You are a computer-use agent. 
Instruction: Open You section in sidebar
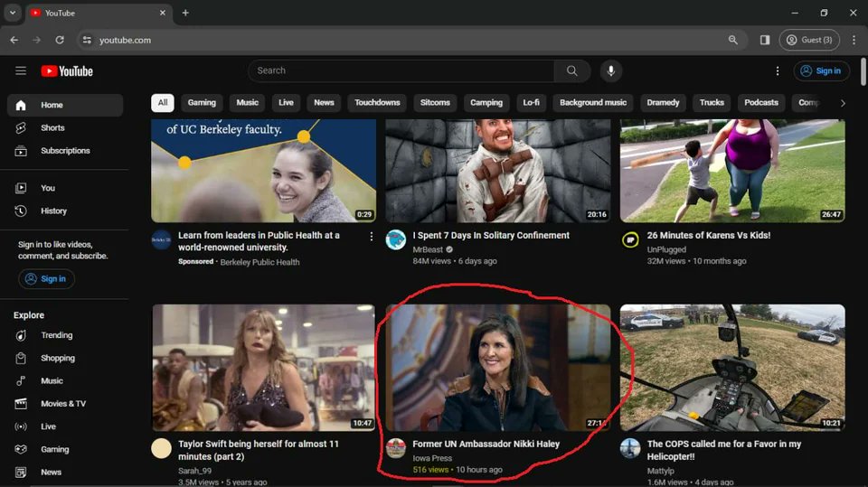point(65,188)
